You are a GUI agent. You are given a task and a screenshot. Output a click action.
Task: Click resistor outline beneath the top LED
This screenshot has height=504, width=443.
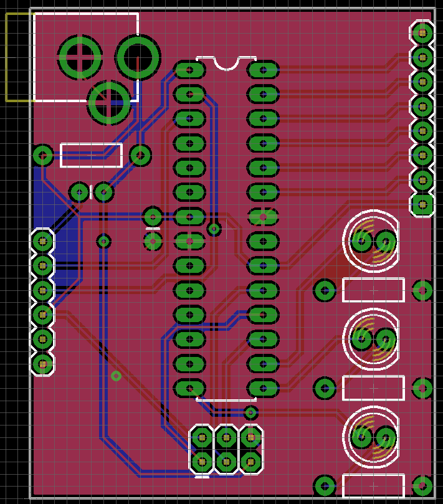coord(373,290)
